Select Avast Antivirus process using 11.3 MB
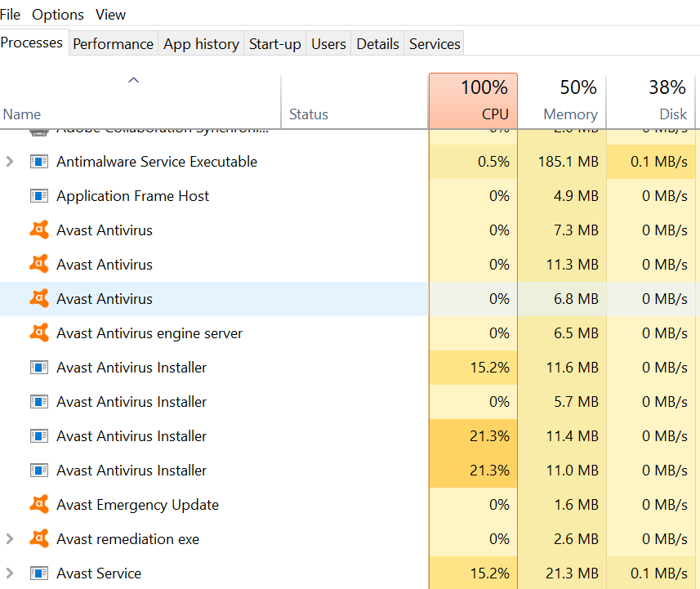Viewport: 700px width, 589px height. click(x=105, y=265)
